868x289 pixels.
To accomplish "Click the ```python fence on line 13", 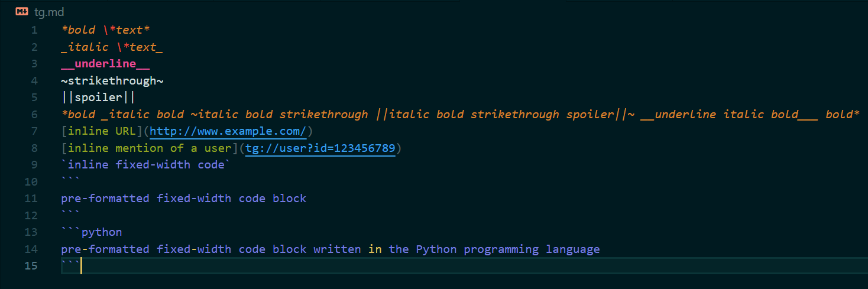I will tap(92, 232).
